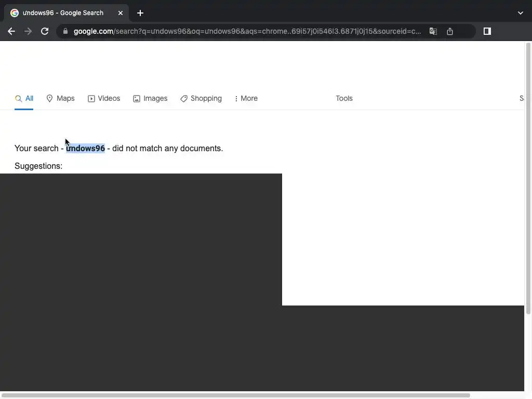
Task: Select the ɯndows96 Google Search tab
Action: [66, 13]
